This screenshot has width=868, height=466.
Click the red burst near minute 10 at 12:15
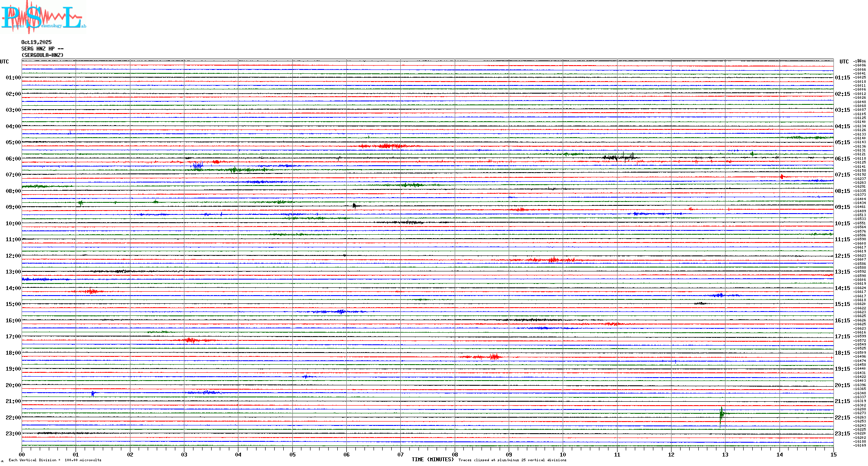click(554, 260)
